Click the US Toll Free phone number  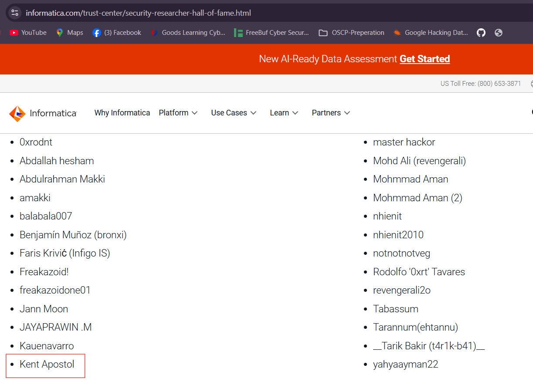coord(499,84)
